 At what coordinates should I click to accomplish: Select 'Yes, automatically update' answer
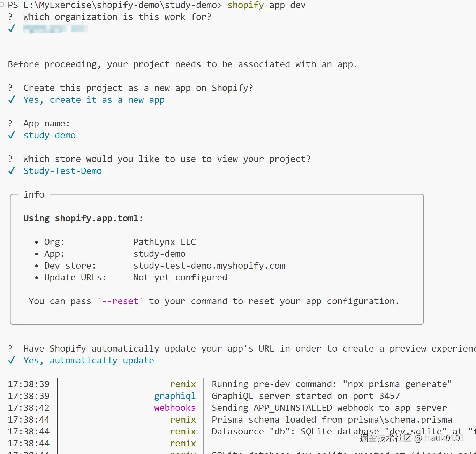[89, 361]
